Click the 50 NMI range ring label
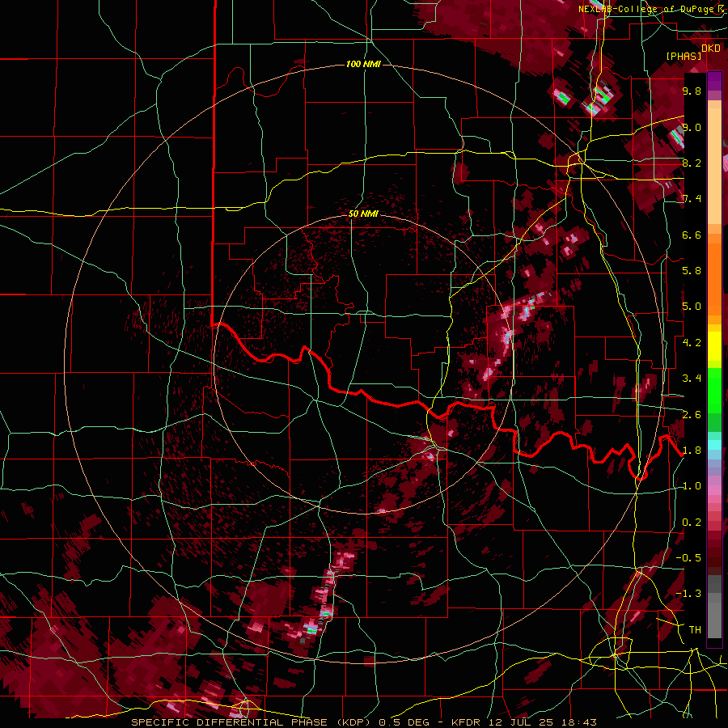Screen dimensions: 728x728 point(363,214)
